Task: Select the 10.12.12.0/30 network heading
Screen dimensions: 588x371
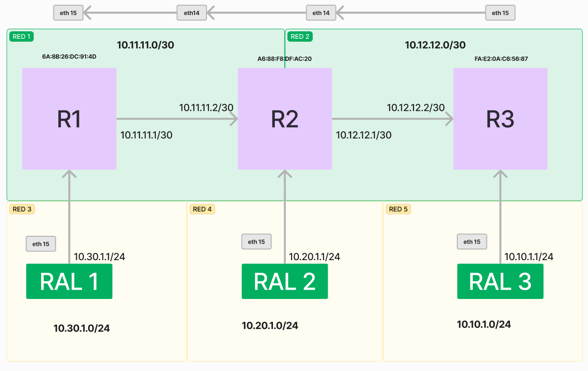Action: tap(435, 45)
